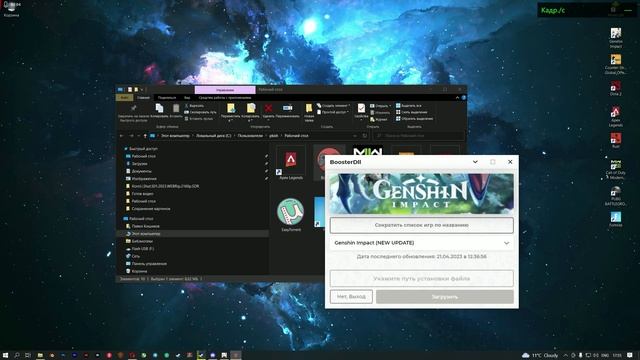Click the MW game icon in File Explorer
The height and width of the screenshot is (360, 640).
[367, 151]
